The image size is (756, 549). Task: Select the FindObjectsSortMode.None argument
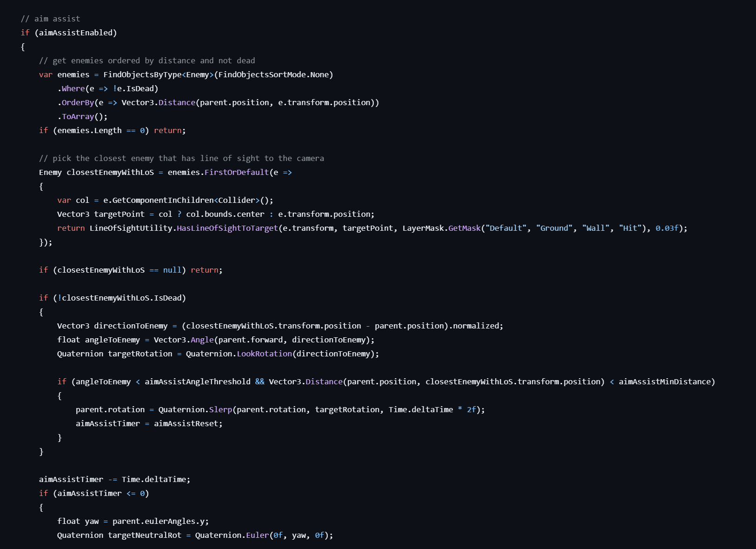tap(273, 74)
